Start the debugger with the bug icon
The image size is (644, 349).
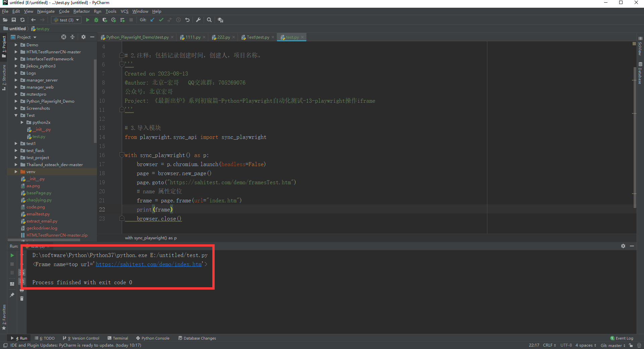pos(96,20)
